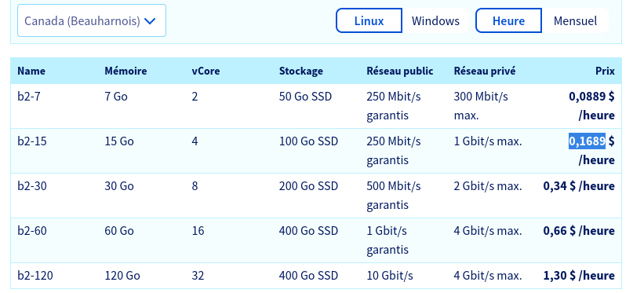Screen dimensions: 644x293
Task: Select Heure billing option
Action: click(x=508, y=20)
